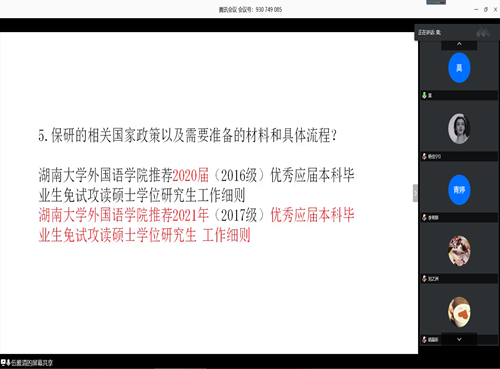Screen dimensions: 500x369
Task: Click the blue 莫 participant avatar
Action: pyautogui.click(x=459, y=68)
